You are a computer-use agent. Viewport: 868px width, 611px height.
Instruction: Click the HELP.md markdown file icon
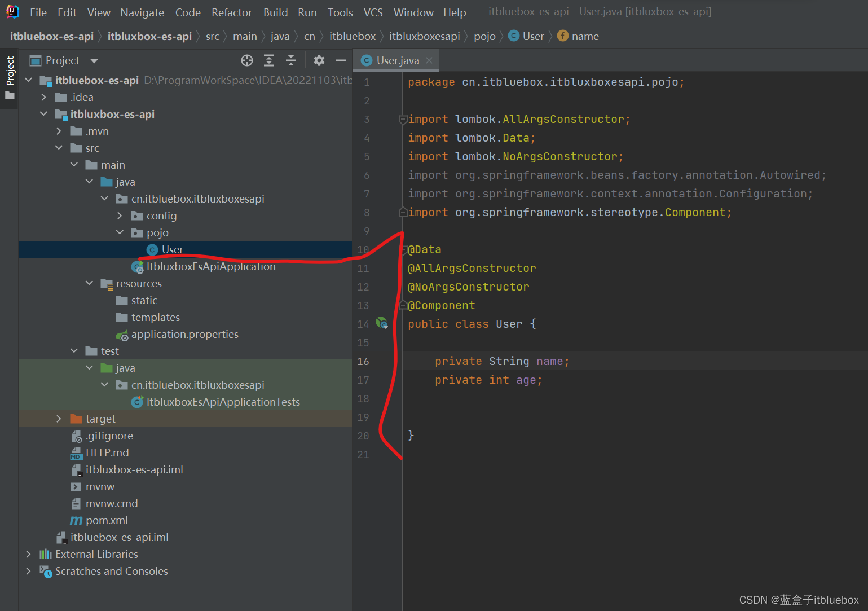point(76,453)
